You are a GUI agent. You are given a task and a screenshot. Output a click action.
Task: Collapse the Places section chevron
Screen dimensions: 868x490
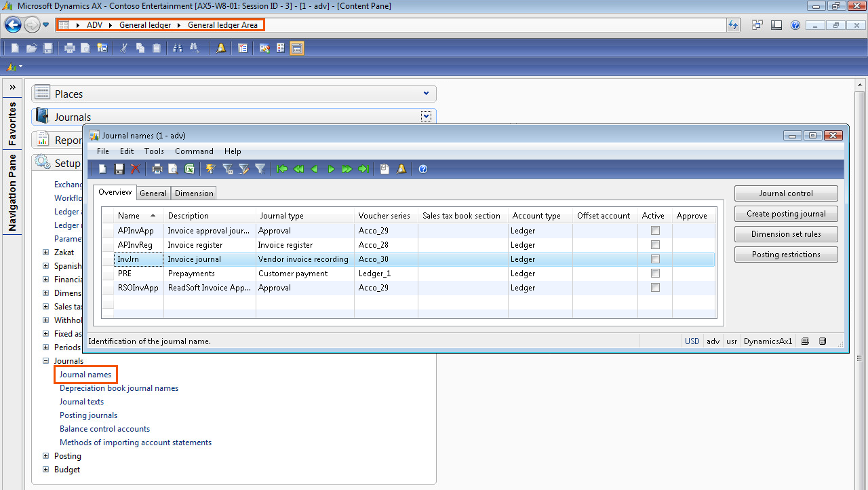point(426,94)
